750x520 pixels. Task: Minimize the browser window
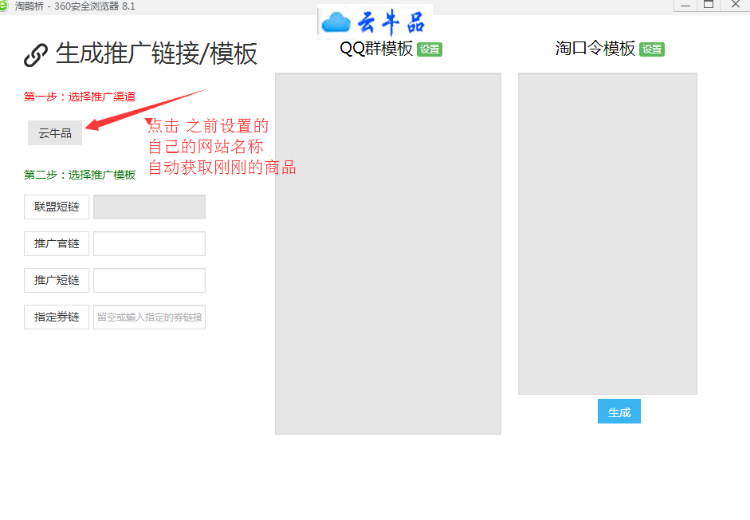coord(685,5)
